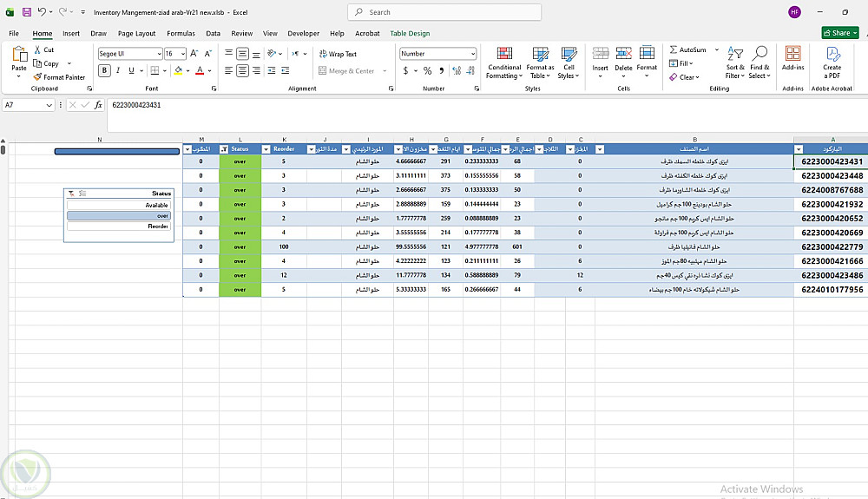Open the Format cells menu icon

click(x=647, y=53)
